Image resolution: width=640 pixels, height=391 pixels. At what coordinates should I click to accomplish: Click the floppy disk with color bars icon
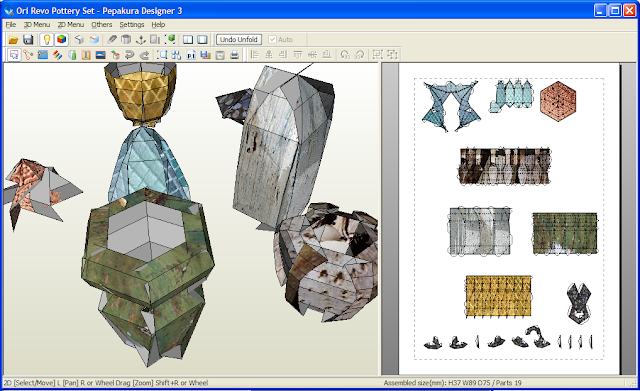[205, 55]
